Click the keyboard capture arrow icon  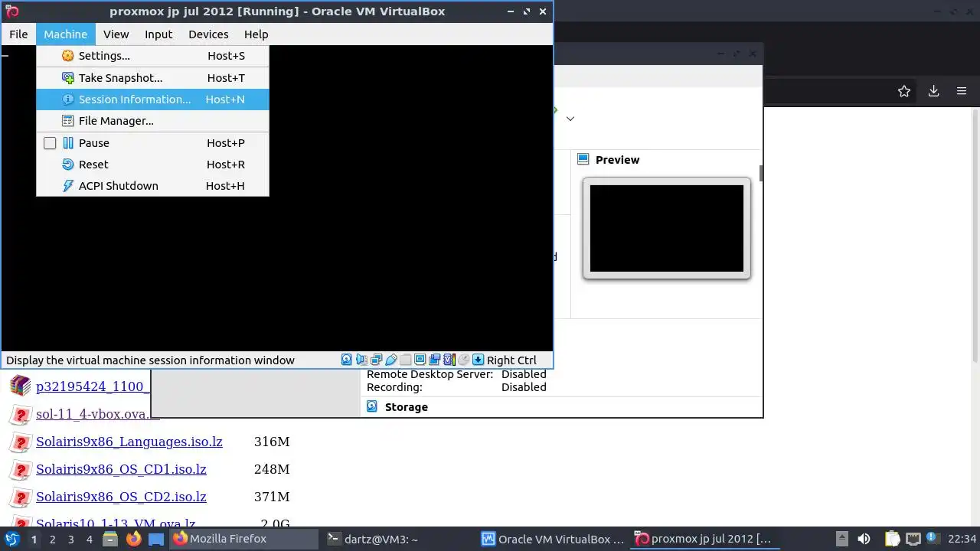(478, 360)
